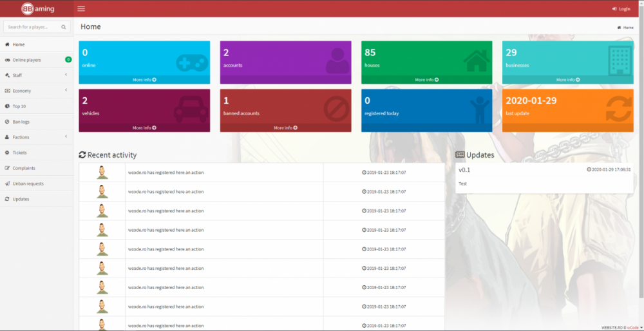This screenshot has width=644, height=331.
Task: Go to Unban requests
Action: pos(28,184)
